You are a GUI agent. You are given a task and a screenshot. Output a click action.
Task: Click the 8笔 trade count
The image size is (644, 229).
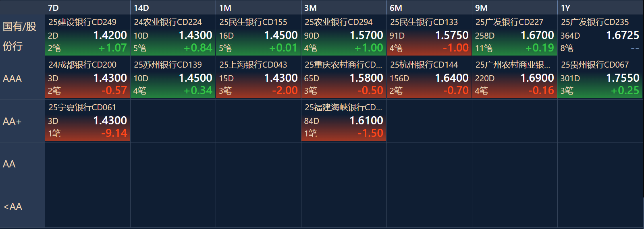point(567,48)
